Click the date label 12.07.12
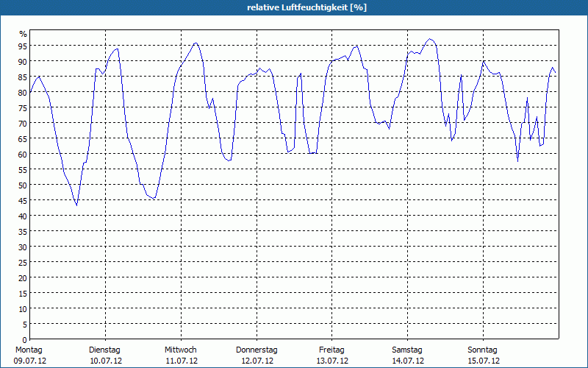The height and width of the screenshot is (368, 588). (x=257, y=361)
